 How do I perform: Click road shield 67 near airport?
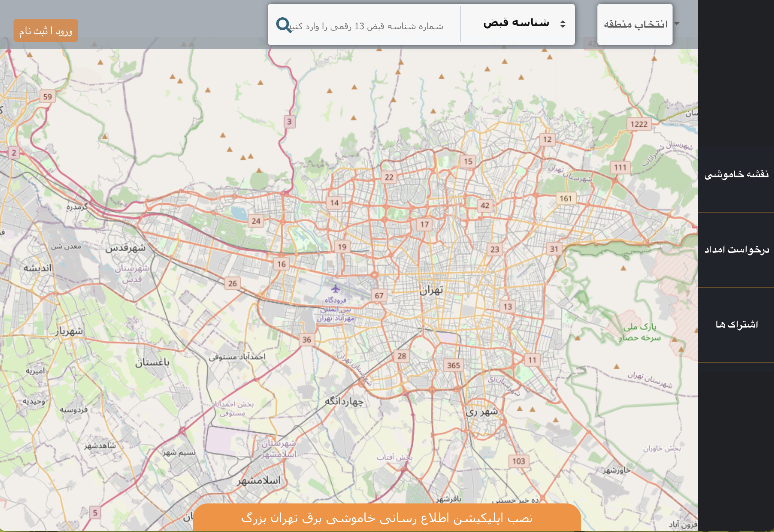point(379,296)
